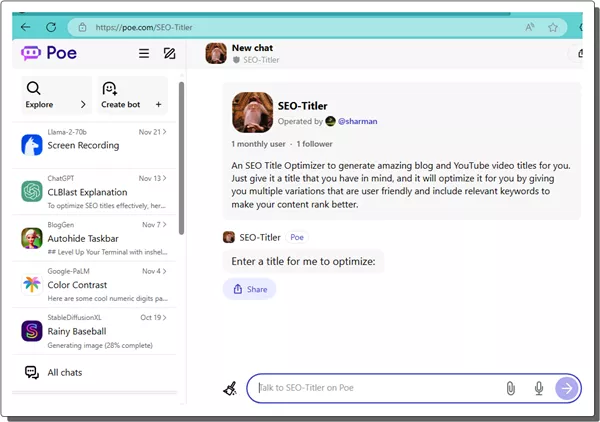Bookmark the page with the star icon
Image resolution: width=600 pixels, height=422 pixels.
tap(553, 27)
